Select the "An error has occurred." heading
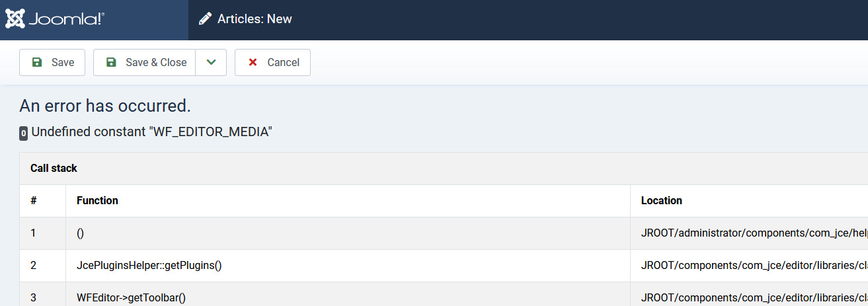Screen dimensions: 868x306 (105, 106)
